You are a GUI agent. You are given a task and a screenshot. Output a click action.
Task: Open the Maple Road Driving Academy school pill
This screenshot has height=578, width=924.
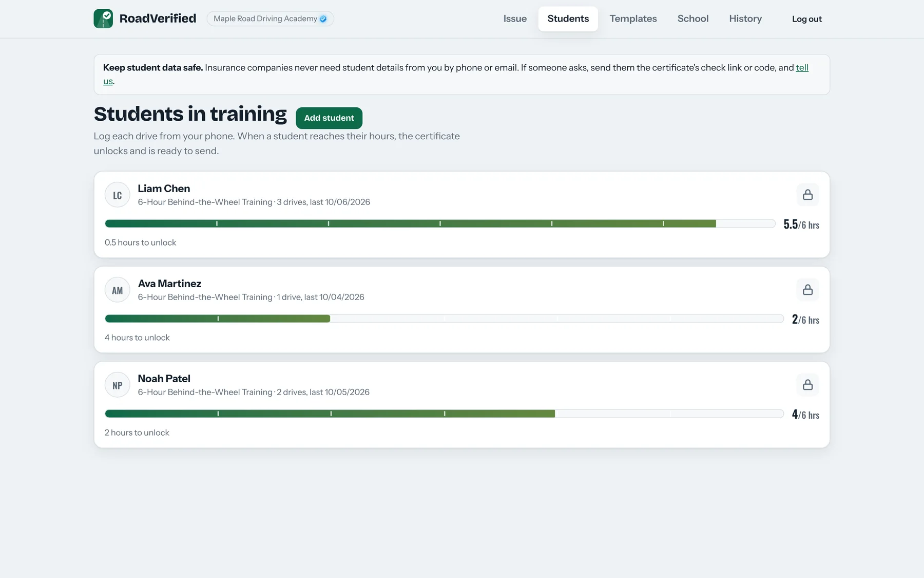(270, 19)
